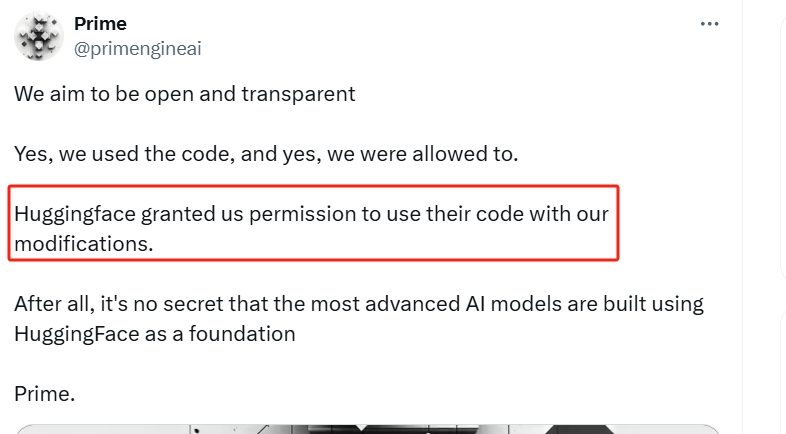
Task: Click the word 'advanced' in the tweet
Action: tap(413, 304)
